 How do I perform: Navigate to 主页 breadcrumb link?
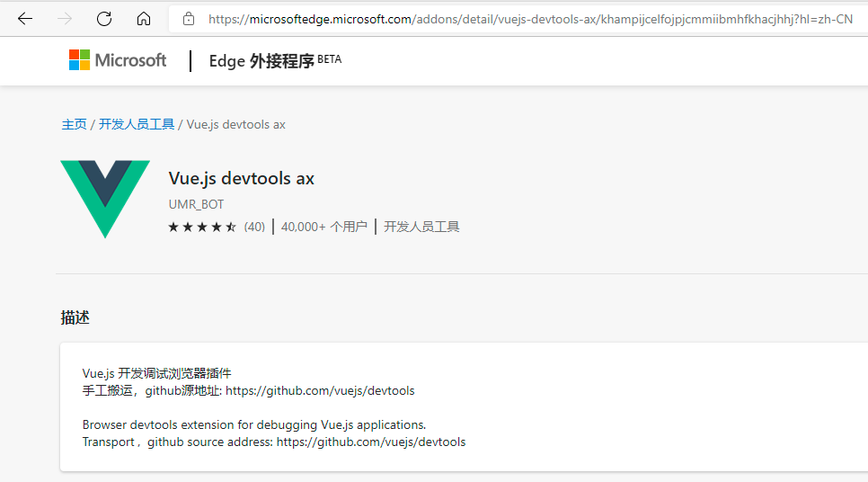[74, 124]
